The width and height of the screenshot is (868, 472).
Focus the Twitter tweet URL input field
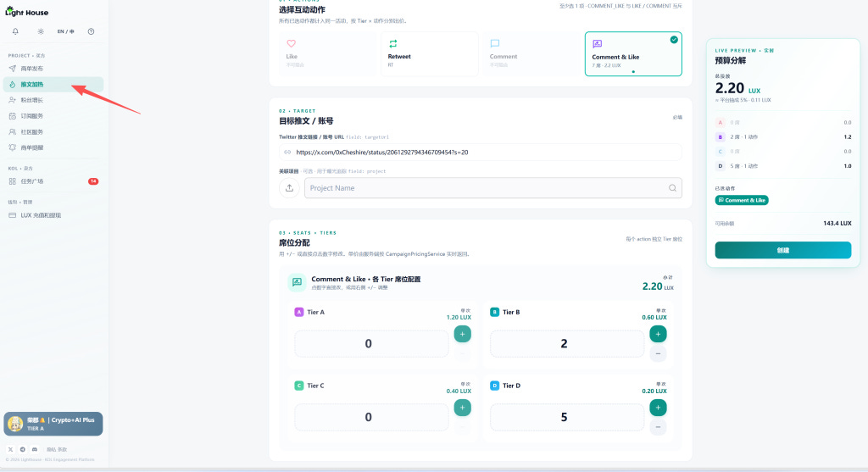[x=481, y=153]
